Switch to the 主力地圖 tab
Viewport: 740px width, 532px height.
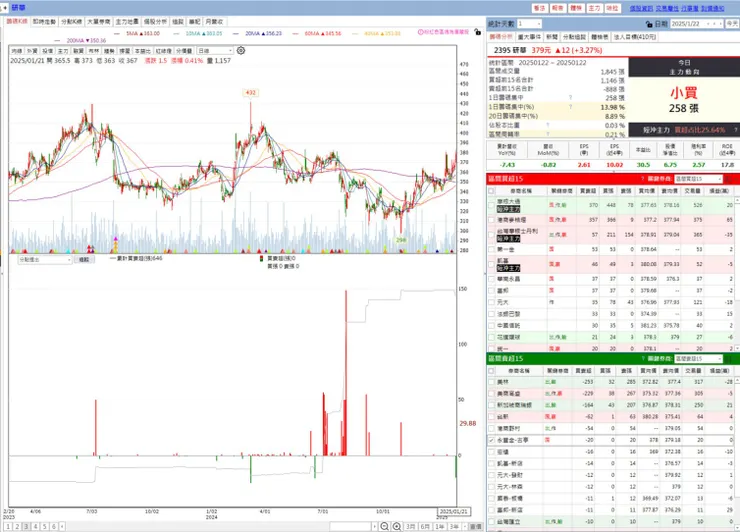[127, 22]
